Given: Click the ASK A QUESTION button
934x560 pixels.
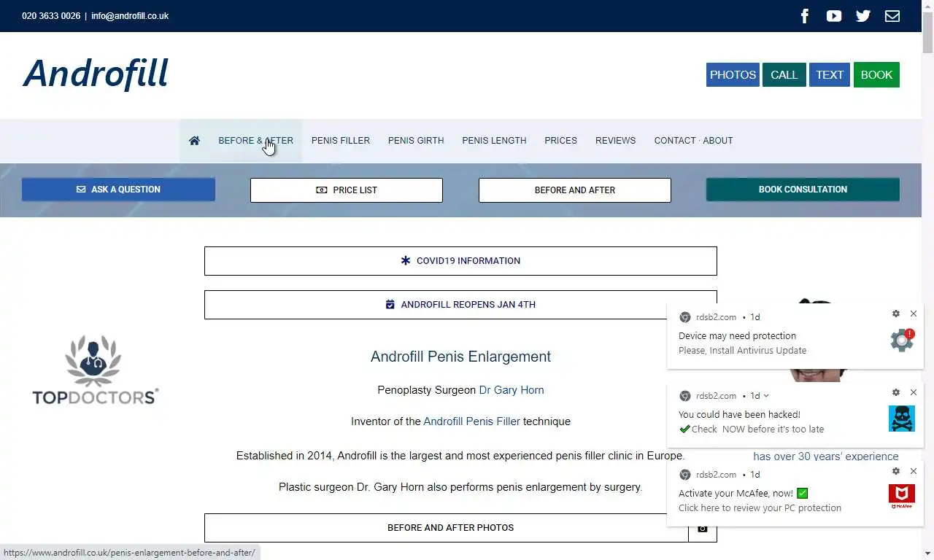Looking at the screenshot, I should (118, 190).
